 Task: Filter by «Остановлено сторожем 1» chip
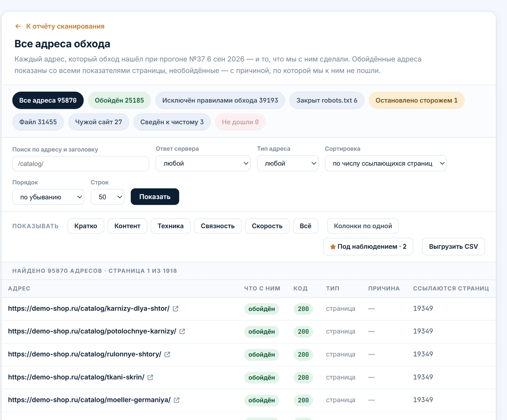tap(417, 100)
